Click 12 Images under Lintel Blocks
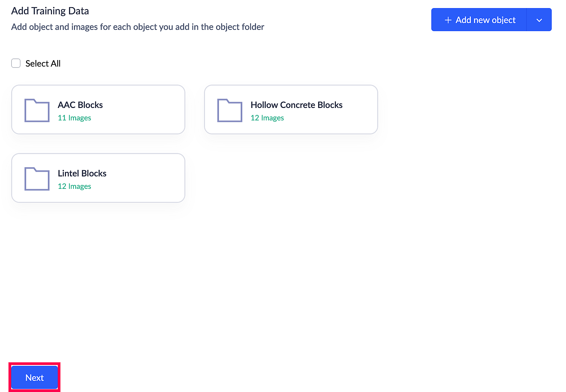This screenshot has width=566, height=392. click(74, 186)
